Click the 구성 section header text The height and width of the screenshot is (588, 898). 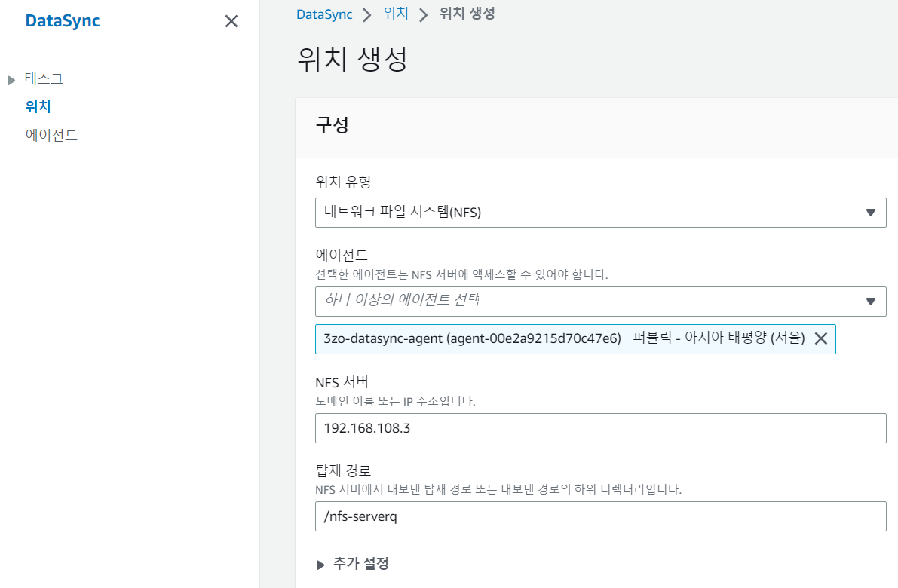(x=333, y=125)
